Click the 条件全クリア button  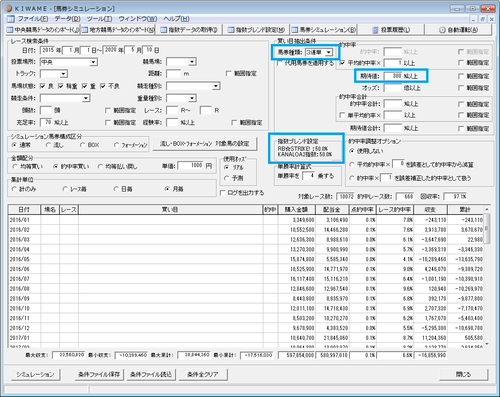click(203, 374)
